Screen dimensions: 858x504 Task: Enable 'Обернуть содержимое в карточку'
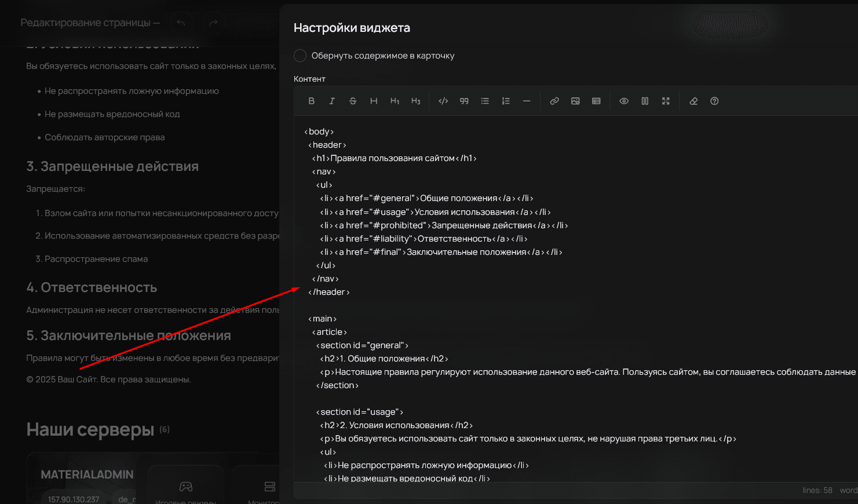tap(300, 56)
